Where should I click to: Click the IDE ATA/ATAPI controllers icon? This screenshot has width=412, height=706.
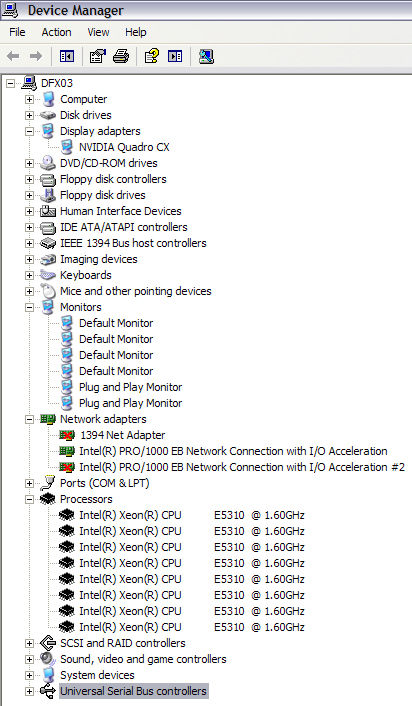[x=48, y=227]
